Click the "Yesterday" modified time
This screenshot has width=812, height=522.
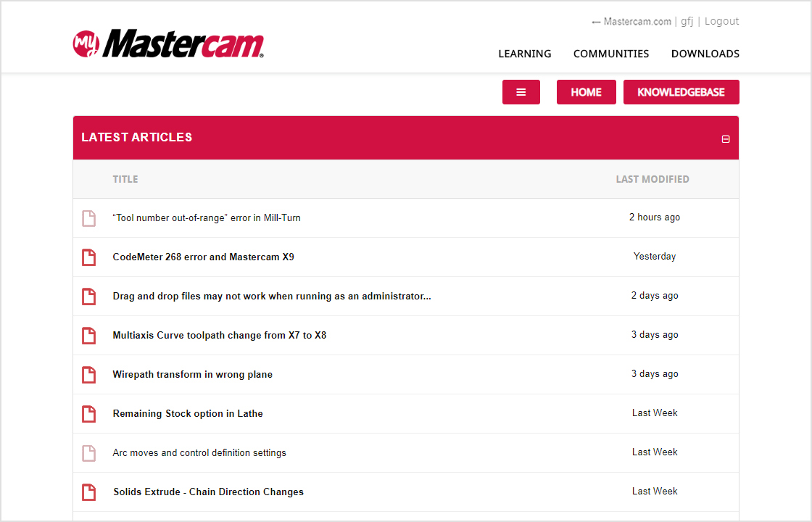(655, 257)
